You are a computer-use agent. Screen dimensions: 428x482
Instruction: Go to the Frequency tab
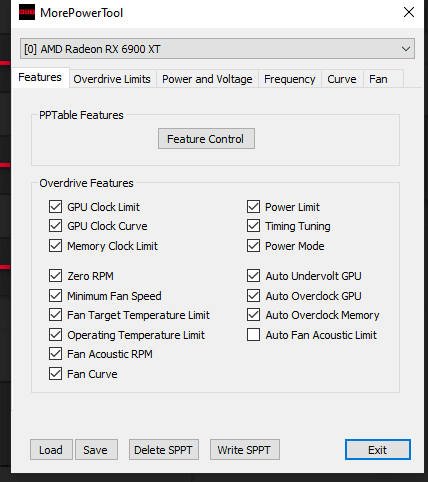(x=290, y=79)
